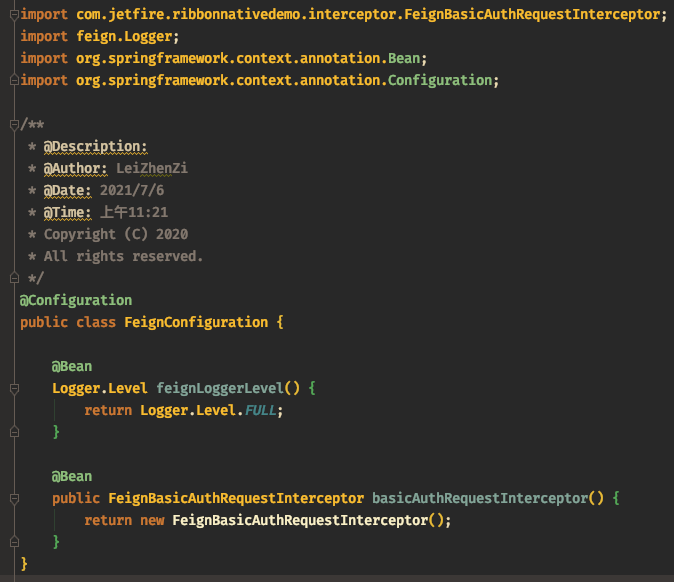Screen dimensions: 674x582
Task: Click the return type FeignBasicAuthRequestInterceptor in method signature
Action: tap(236, 499)
